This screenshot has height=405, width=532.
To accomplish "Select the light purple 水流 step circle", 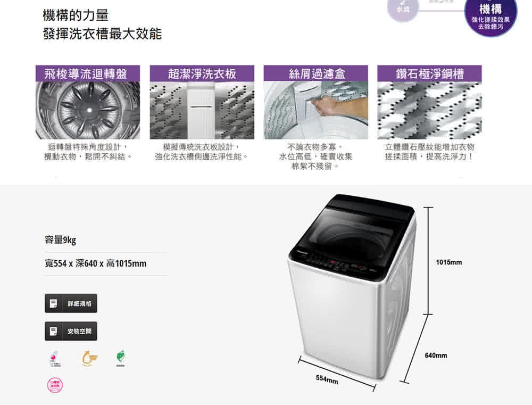I will 403,9.
